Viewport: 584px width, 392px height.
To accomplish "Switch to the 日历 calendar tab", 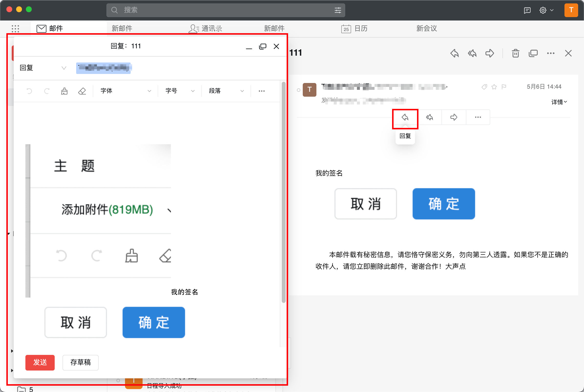I will (355, 29).
